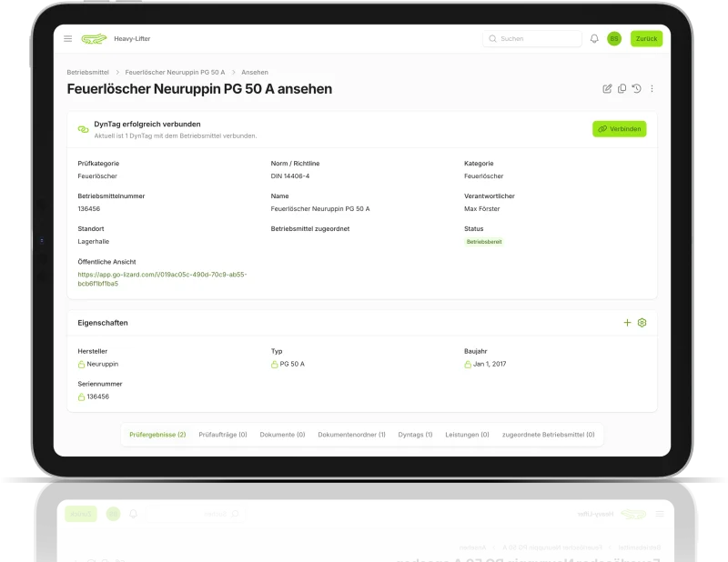Open the BS user avatar menu
Viewport: 728px width, 562px height.
614,39
